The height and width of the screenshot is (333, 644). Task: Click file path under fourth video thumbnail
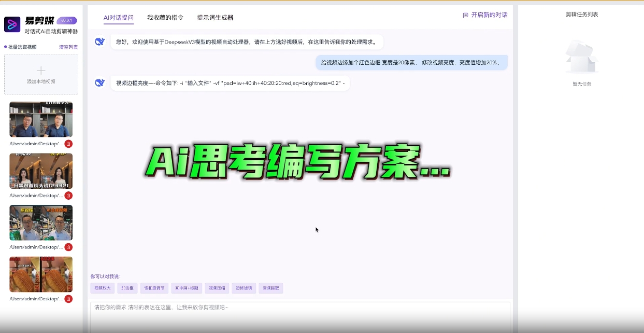(x=36, y=299)
